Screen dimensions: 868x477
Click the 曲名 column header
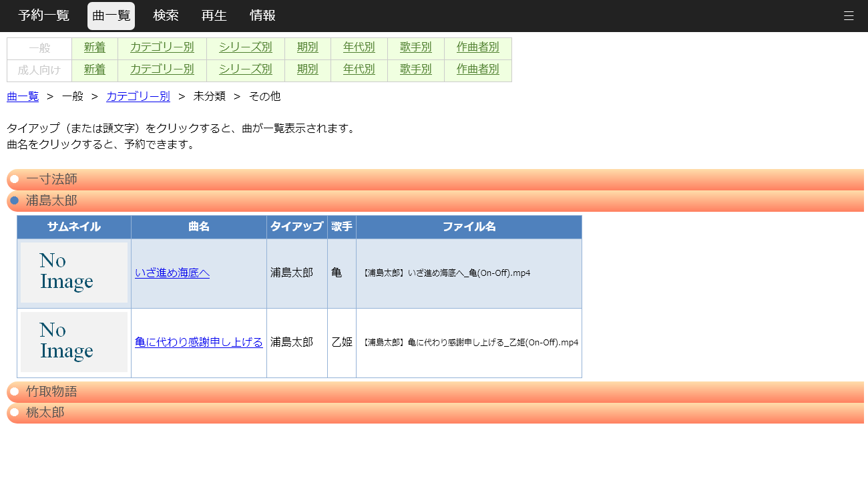click(x=199, y=227)
